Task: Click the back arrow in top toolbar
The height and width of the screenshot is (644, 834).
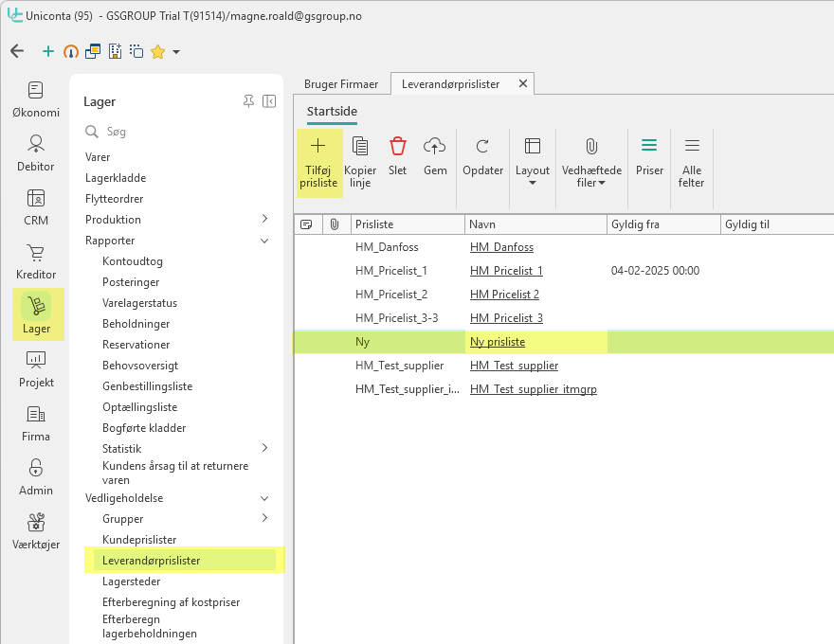Action: click(17, 51)
